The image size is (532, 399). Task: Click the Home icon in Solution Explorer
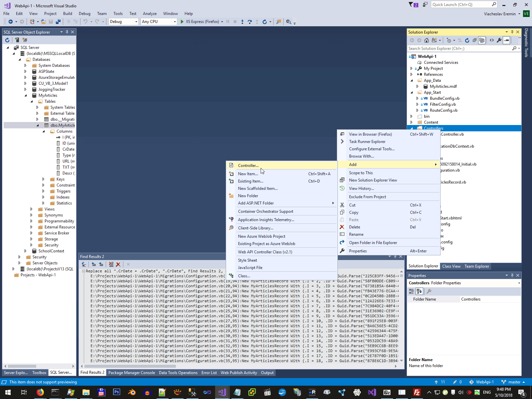427,40
